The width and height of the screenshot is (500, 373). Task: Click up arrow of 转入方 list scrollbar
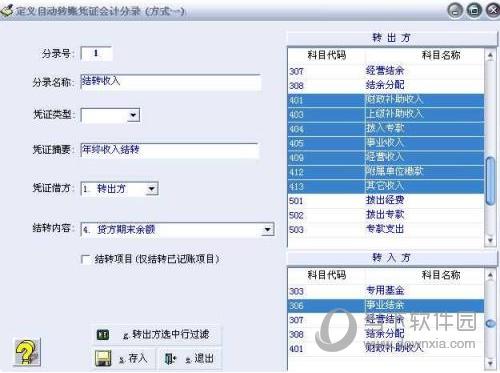point(490,276)
